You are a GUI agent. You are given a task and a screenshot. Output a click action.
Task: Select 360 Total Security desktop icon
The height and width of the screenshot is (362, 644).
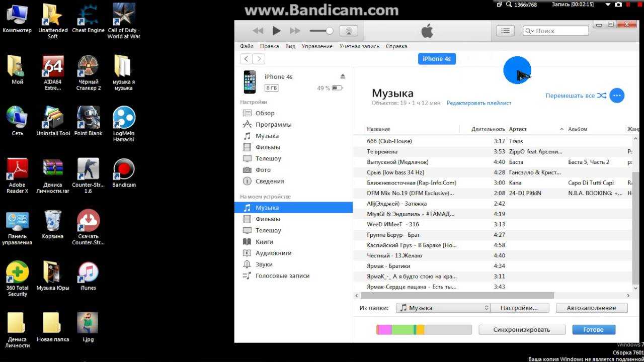tap(18, 279)
